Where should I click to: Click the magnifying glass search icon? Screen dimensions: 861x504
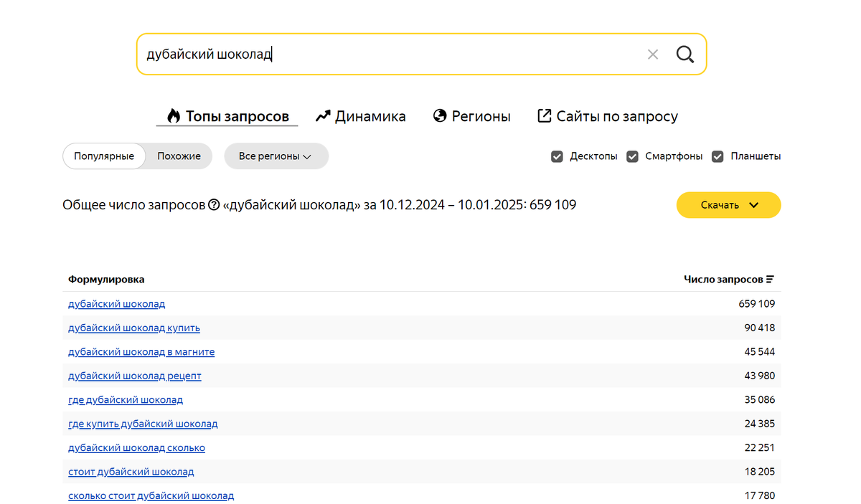685,54
